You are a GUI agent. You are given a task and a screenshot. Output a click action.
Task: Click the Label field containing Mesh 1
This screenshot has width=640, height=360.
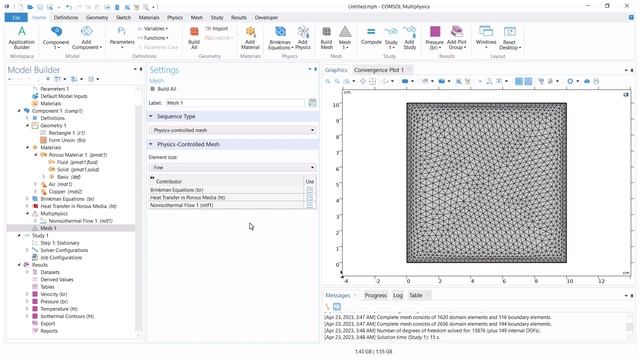coord(235,103)
